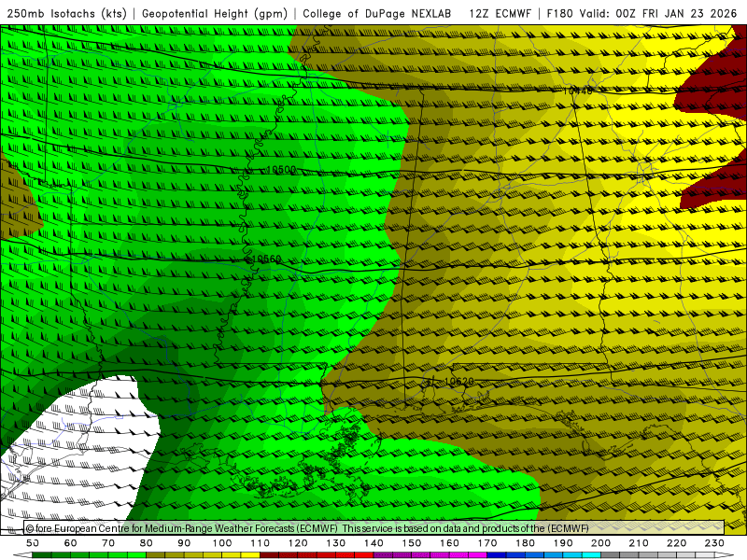Click the left arrow end of color bar

tap(22, 555)
